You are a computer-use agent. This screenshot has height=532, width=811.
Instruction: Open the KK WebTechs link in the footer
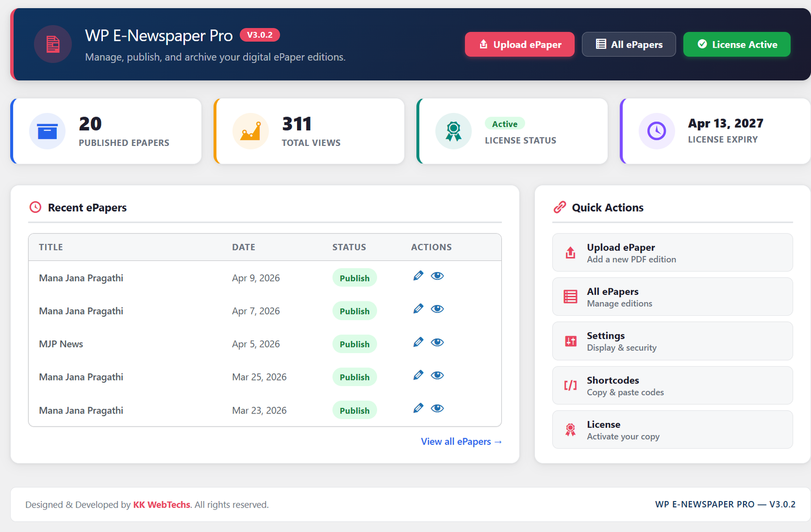[161, 505]
